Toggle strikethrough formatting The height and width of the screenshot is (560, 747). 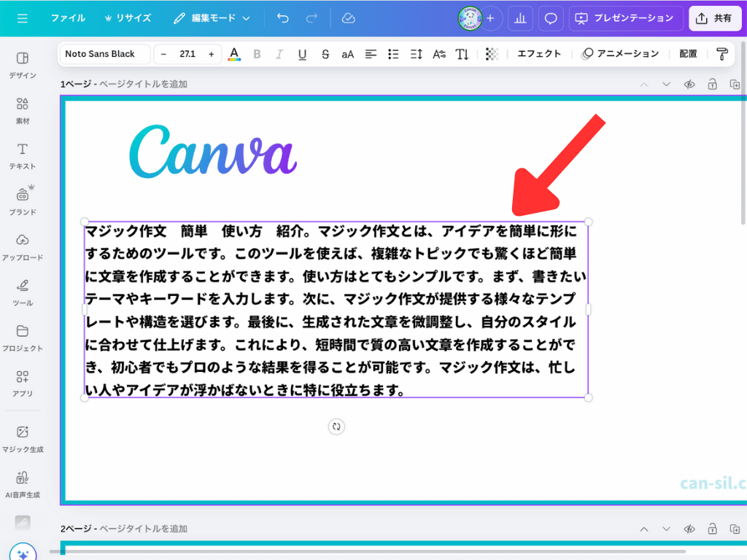325,54
